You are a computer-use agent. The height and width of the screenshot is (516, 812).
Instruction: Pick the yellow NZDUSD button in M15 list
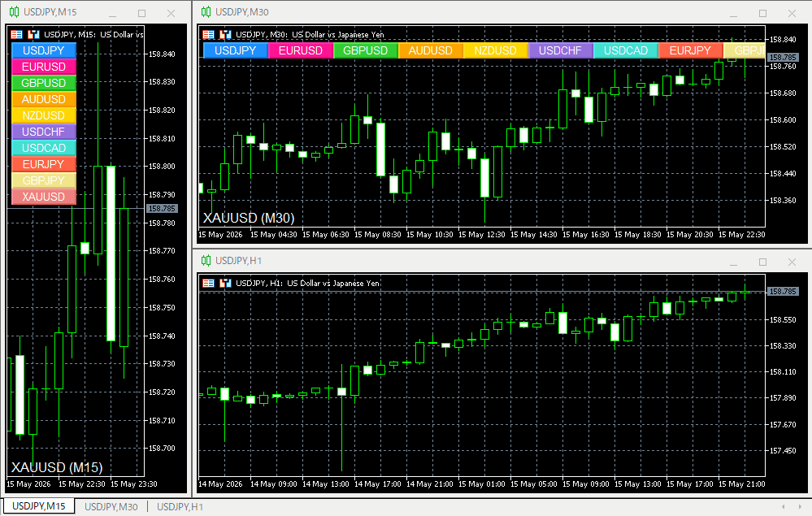(x=44, y=115)
